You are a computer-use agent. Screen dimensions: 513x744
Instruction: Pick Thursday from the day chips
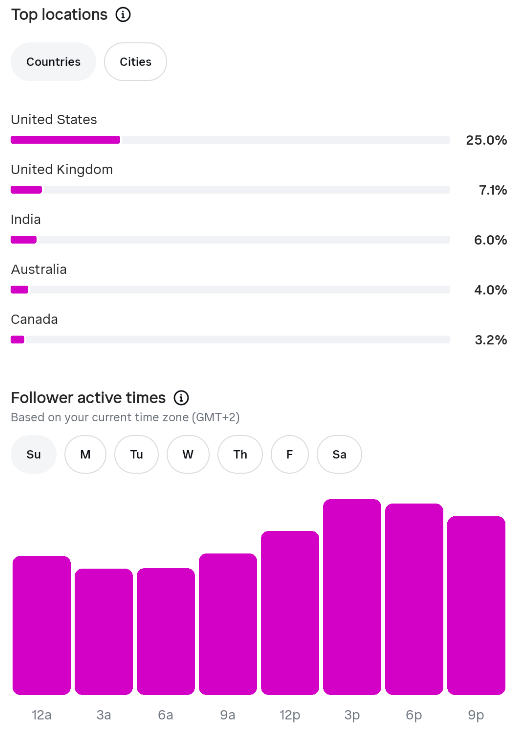(240, 455)
